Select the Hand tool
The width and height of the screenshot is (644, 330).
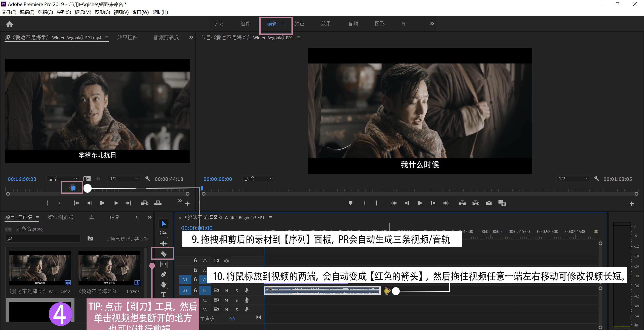(164, 285)
